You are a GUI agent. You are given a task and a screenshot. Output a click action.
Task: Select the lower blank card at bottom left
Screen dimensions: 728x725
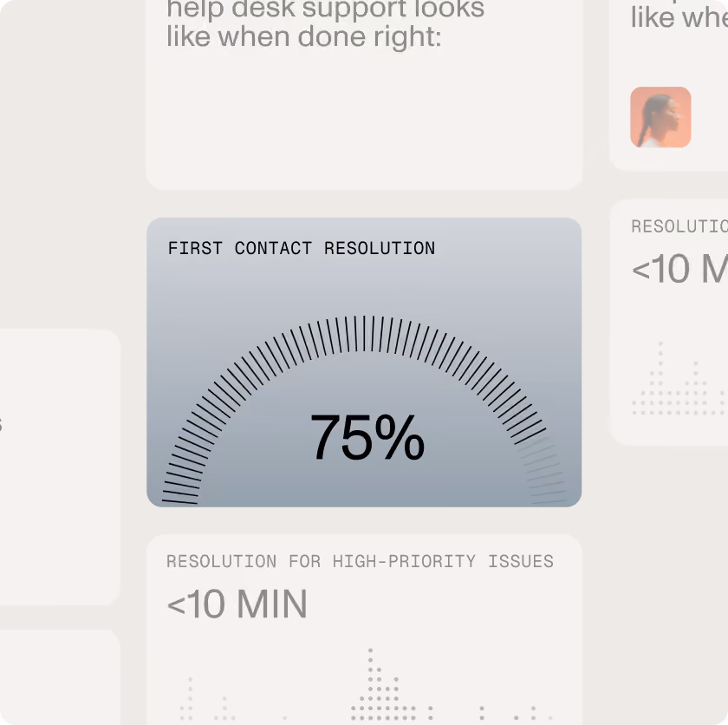click(60, 677)
